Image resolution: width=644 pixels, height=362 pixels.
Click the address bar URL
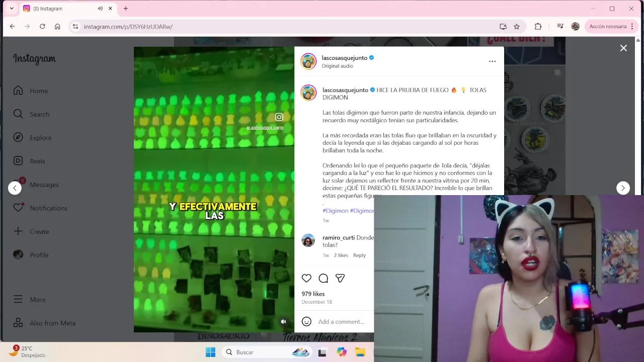(128, 27)
